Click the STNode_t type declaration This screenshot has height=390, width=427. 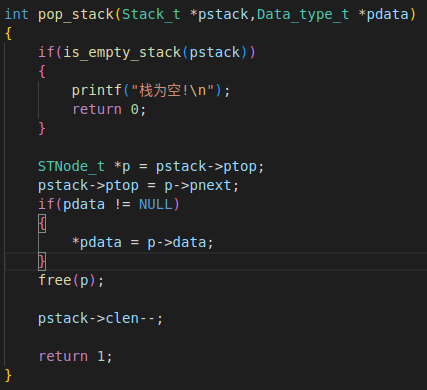(71, 167)
